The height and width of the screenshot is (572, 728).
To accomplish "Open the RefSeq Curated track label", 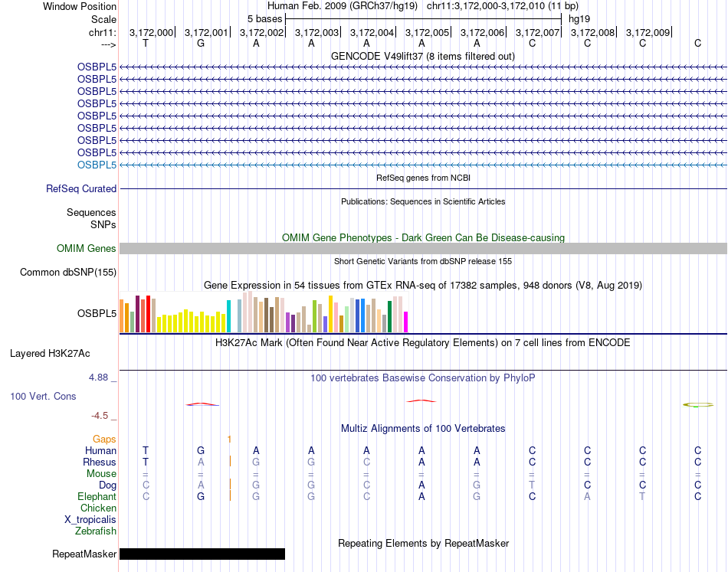I will click(x=80, y=189).
